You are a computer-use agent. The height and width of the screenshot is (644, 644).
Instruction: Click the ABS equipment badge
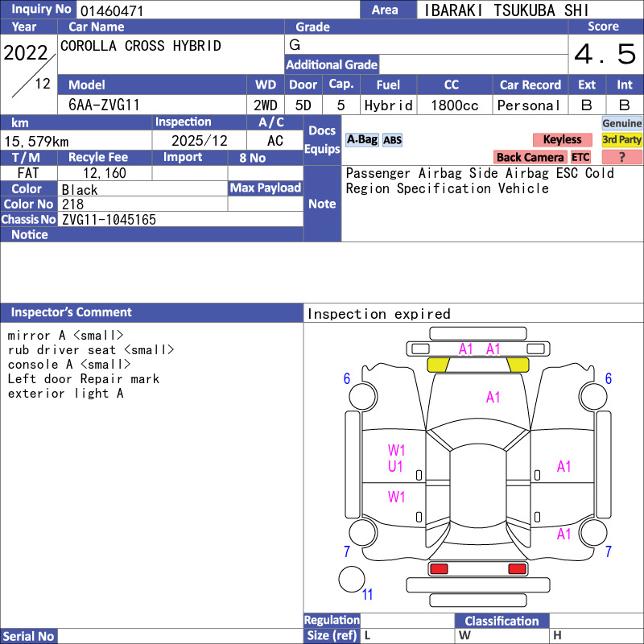tap(392, 140)
